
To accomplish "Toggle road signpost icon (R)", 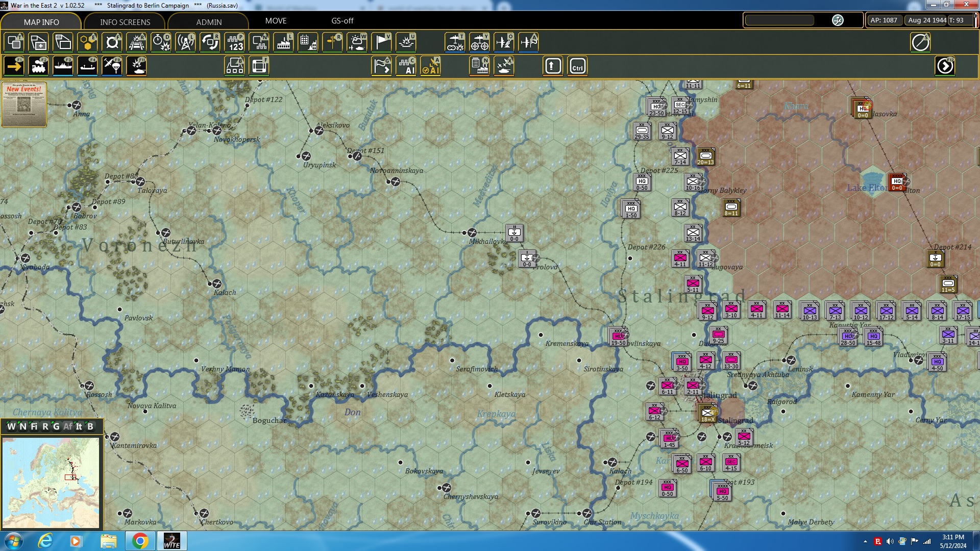I will coord(332,42).
